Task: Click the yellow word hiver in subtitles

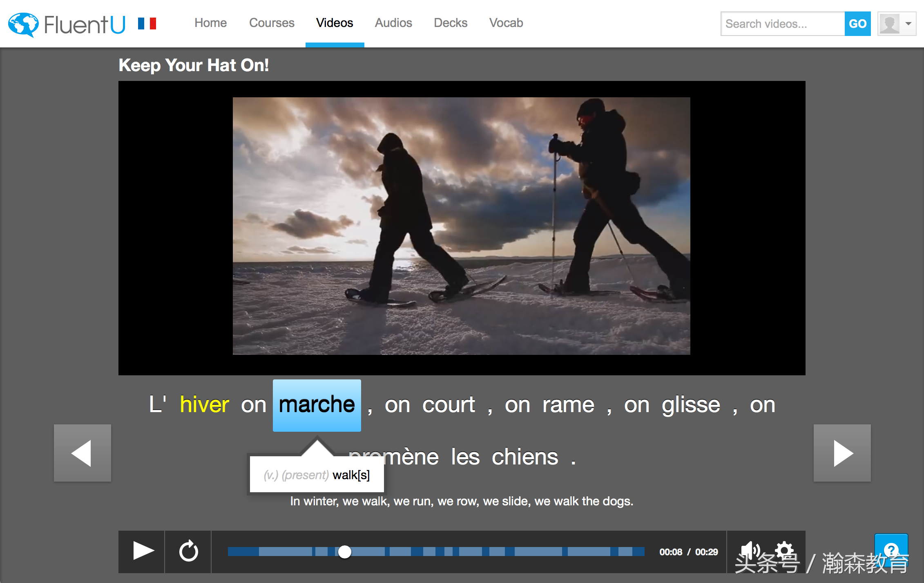Action: pos(204,405)
